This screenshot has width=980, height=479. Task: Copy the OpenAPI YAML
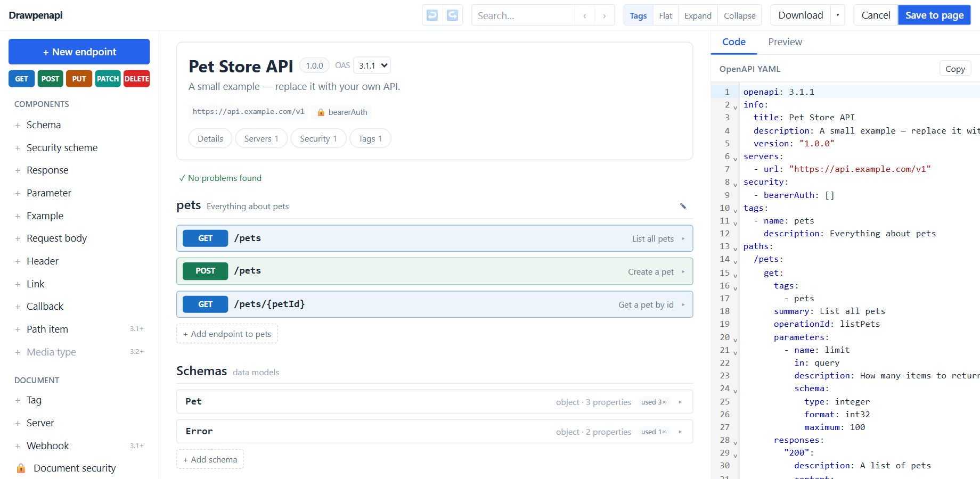(955, 69)
